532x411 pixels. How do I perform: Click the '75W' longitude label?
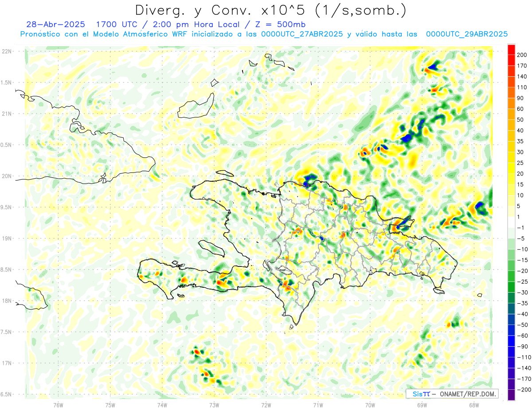tap(110, 405)
